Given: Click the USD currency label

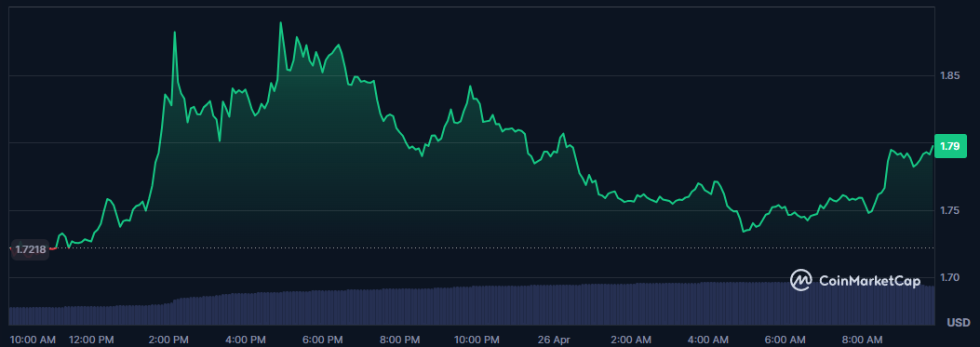Looking at the screenshot, I should 958,323.
